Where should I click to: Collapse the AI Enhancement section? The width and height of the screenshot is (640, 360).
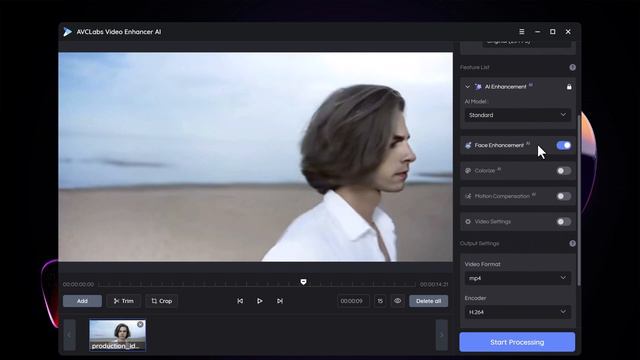coord(467,87)
